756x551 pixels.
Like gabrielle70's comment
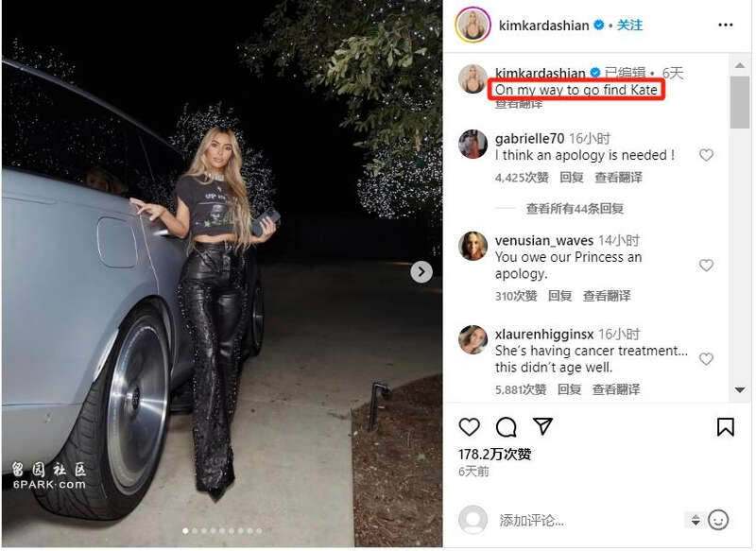(x=706, y=155)
